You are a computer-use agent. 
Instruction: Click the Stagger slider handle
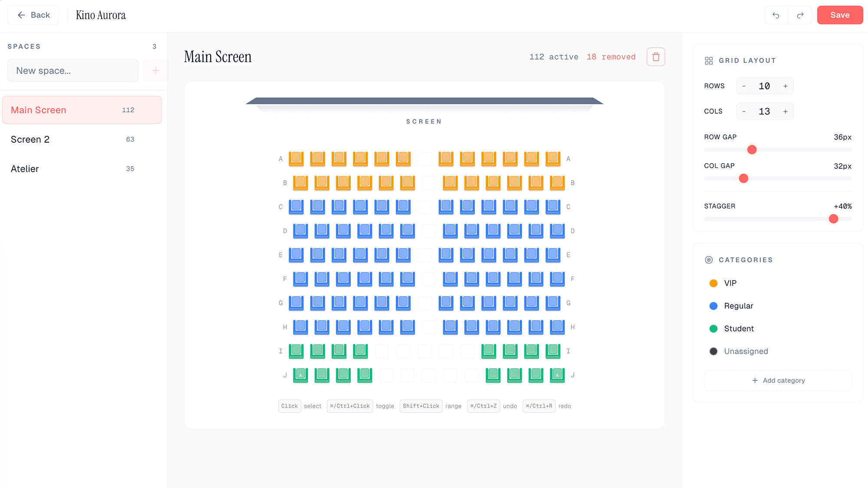(833, 219)
